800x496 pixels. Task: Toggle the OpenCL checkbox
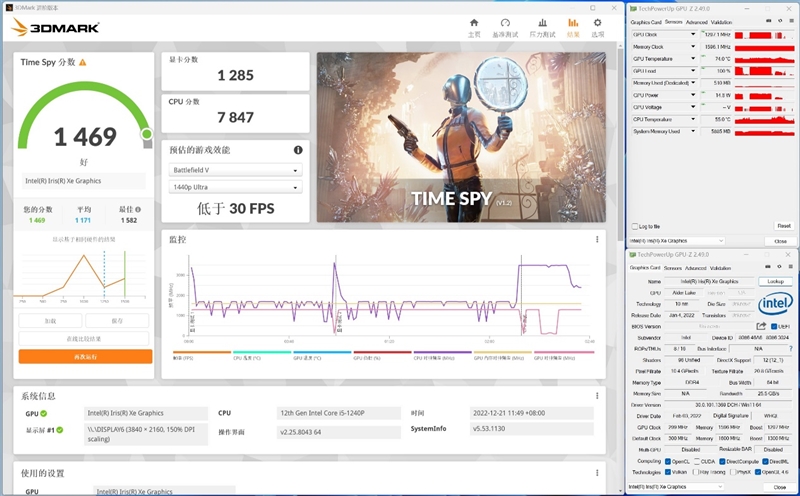(668, 461)
